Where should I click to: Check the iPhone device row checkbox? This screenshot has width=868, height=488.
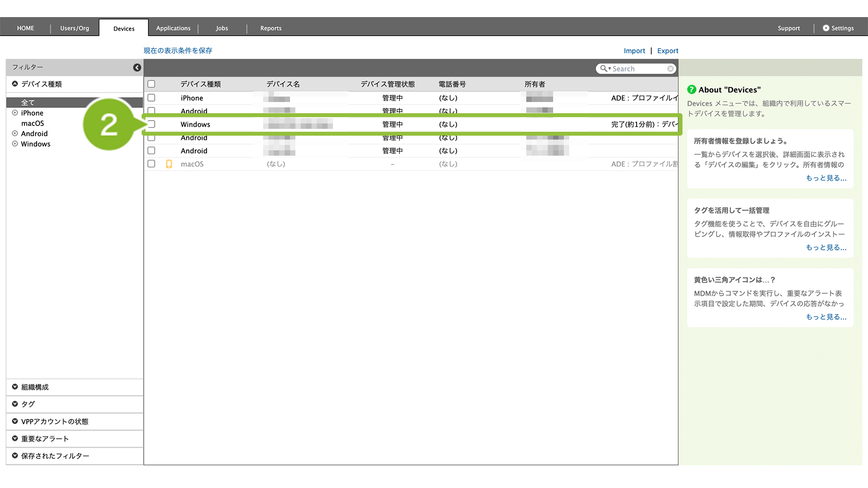[x=151, y=98]
